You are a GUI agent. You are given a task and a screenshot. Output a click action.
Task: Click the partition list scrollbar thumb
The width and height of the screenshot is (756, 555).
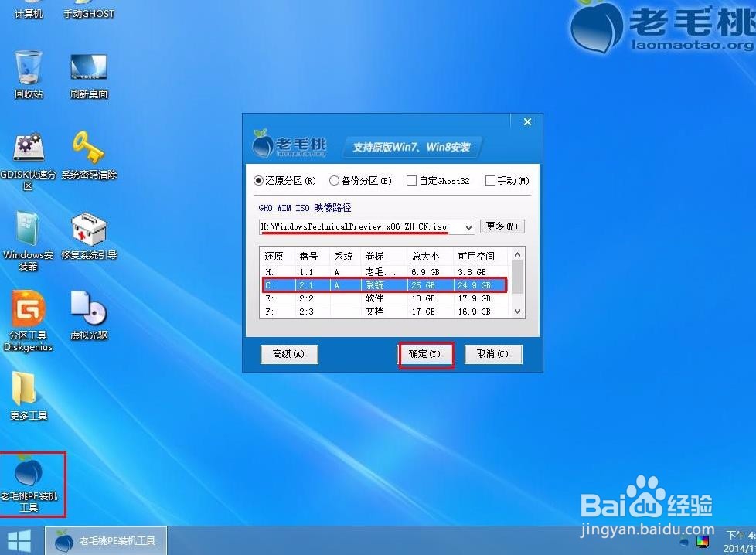(517, 276)
